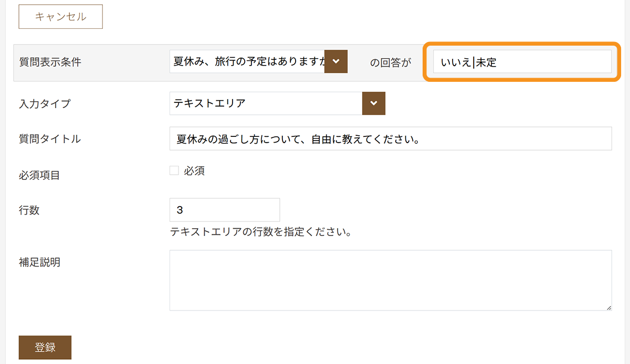The height and width of the screenshot is (364, 630).
Task: Click the キャンセル button
Action: point(60,17)
